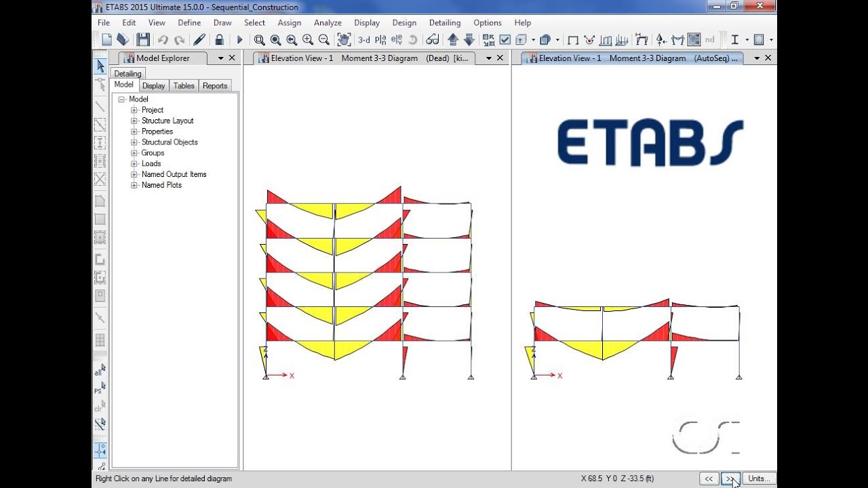Click the previous step << button
The image size is (868, 488).
click(x=709, y=479)
